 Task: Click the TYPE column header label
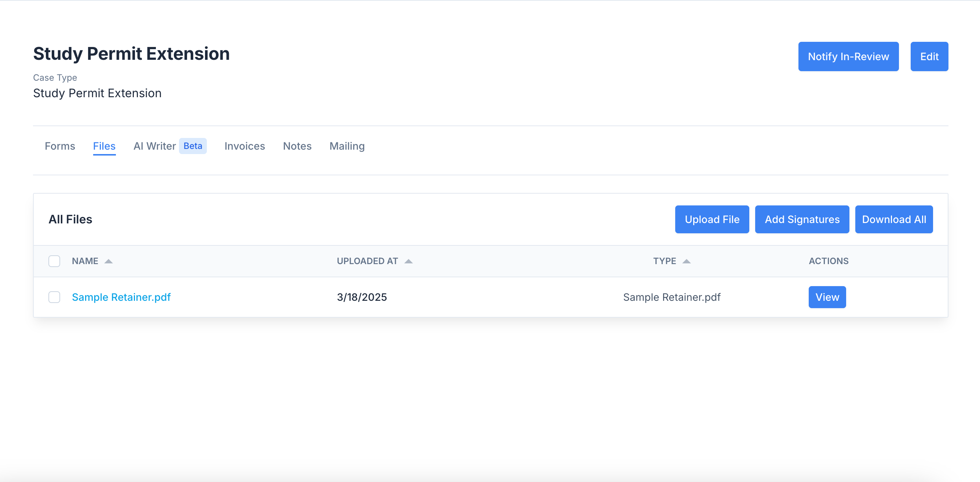click(665, 261)
